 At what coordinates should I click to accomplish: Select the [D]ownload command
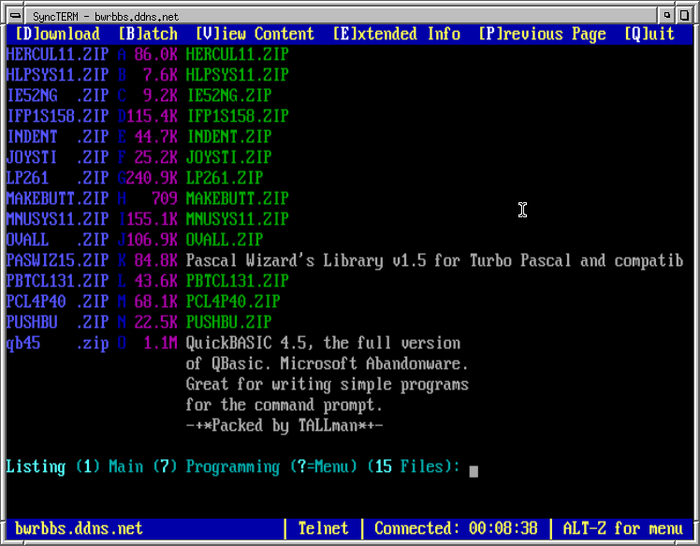click(x=58, y=34)
